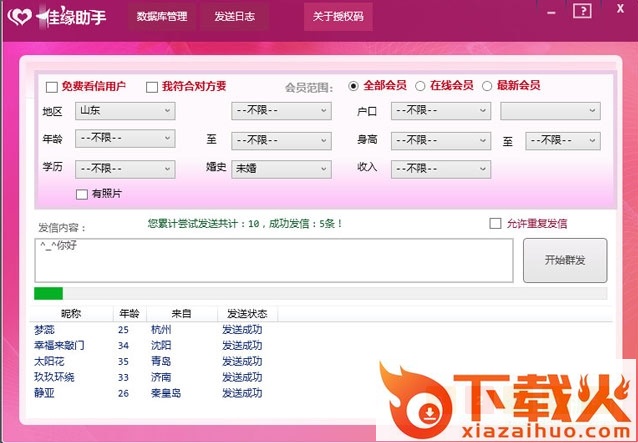The image size is (638, 443).
Task: Enable the 免费看信用户 checkbox
Action: [52, 87]
